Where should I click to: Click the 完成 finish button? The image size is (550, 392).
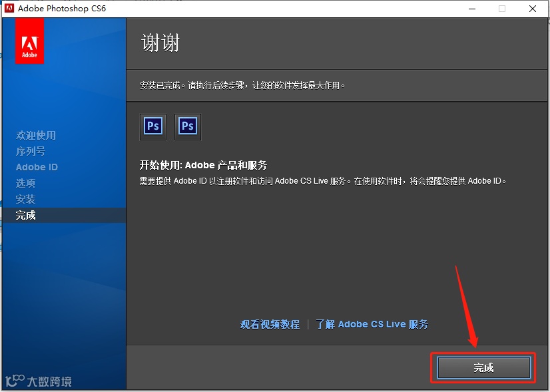click(x=483, y=367)
